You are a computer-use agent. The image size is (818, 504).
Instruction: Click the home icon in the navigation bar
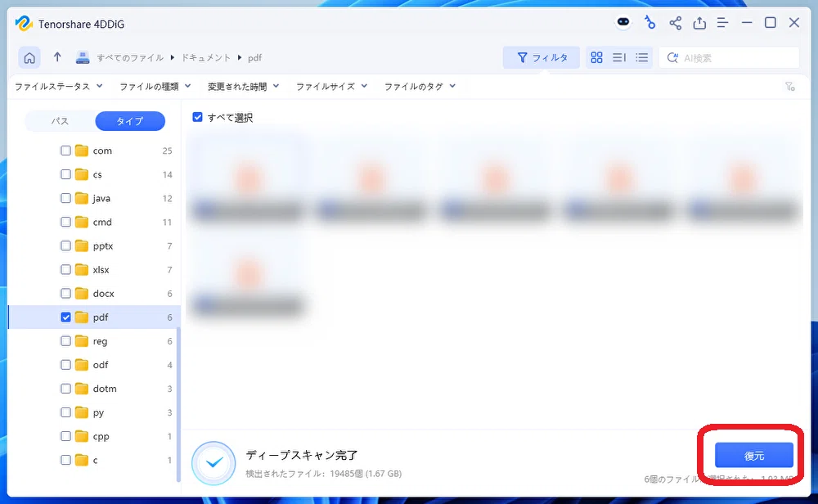point(29,57)
